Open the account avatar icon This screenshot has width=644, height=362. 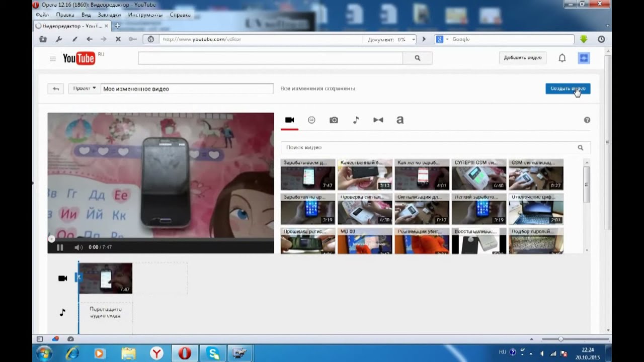coord(584,58)
